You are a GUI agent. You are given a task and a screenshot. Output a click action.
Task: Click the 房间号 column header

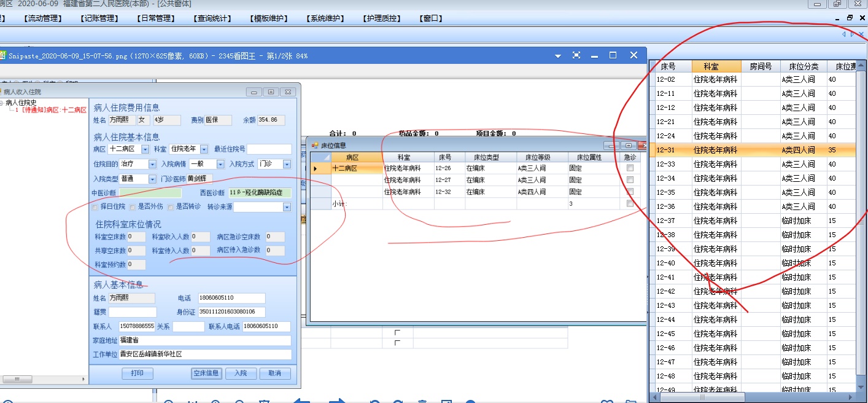pos(761,66)
